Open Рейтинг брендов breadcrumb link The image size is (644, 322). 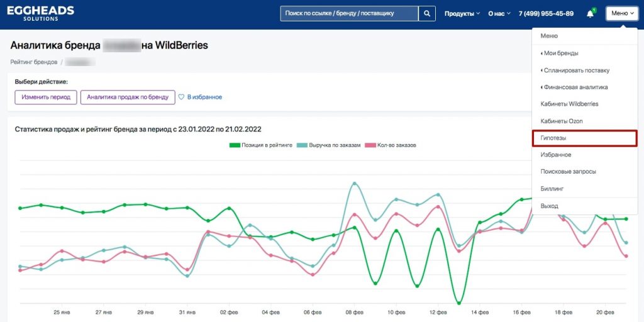pyautogui.click(x=34, y=62)
